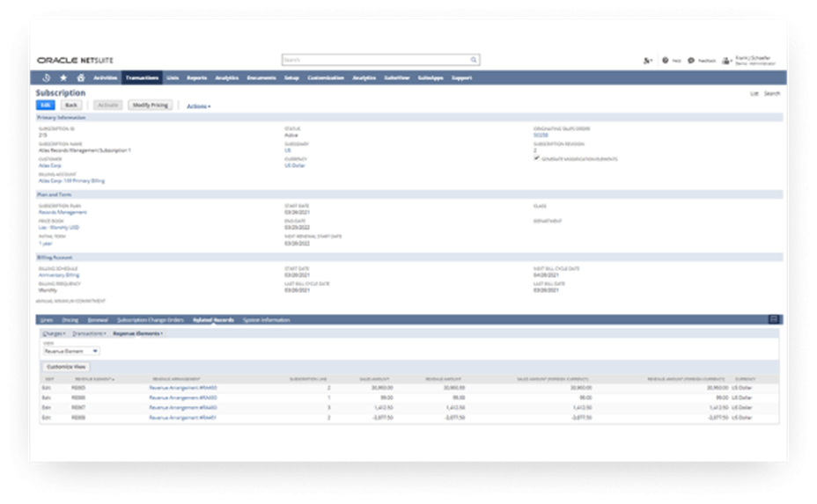Click the Shortcuts star icon
Viewport: 817px width, 504px height.
coord(63,77)
